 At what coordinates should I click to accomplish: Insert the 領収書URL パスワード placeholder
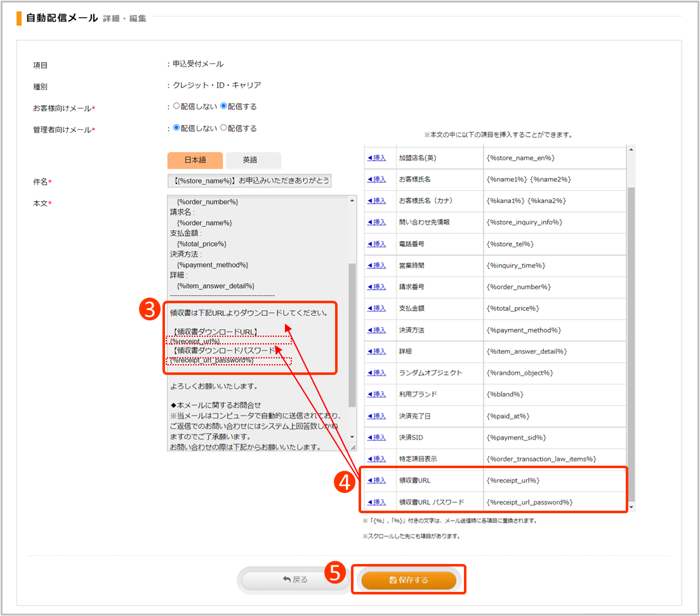pyautogui.click(x=376, y=502)
